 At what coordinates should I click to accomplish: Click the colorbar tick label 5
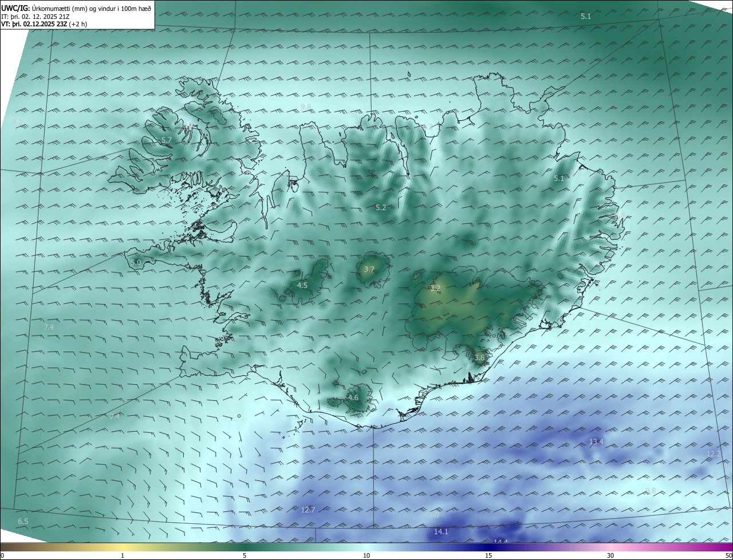(245, 555)
